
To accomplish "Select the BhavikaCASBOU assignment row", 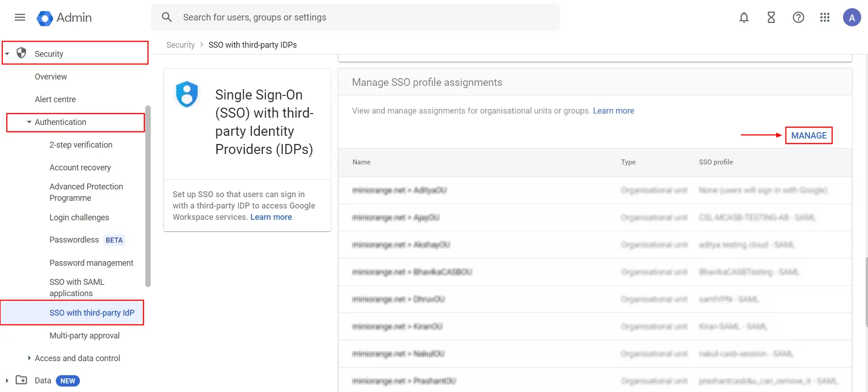I will pos(595,272).
